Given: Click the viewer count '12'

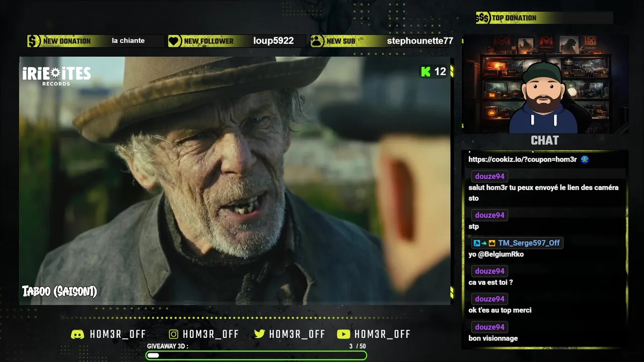Looking at the screenshot, I should 440,72.
